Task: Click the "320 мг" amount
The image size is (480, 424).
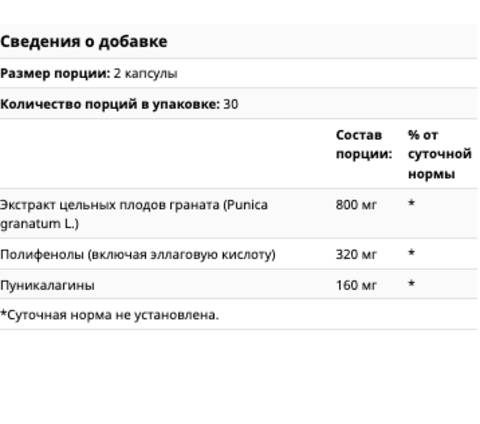Action: coord(356,254)
